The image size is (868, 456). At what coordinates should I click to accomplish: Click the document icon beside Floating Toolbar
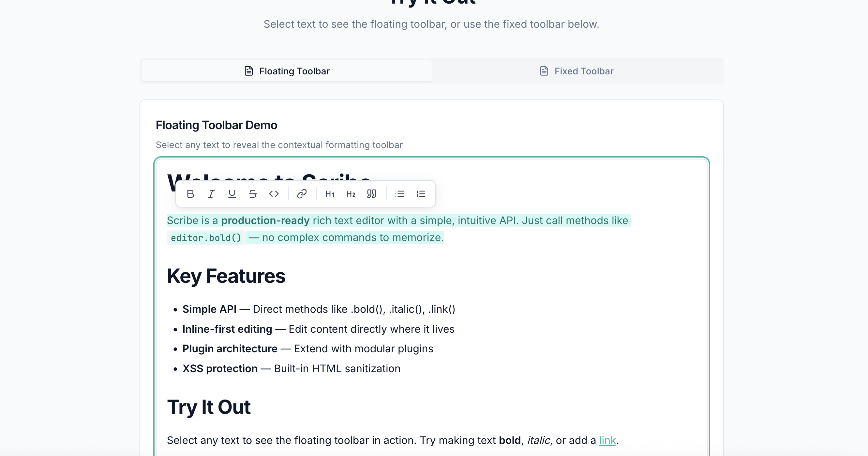pyautogui.click(x=248, y=71)
